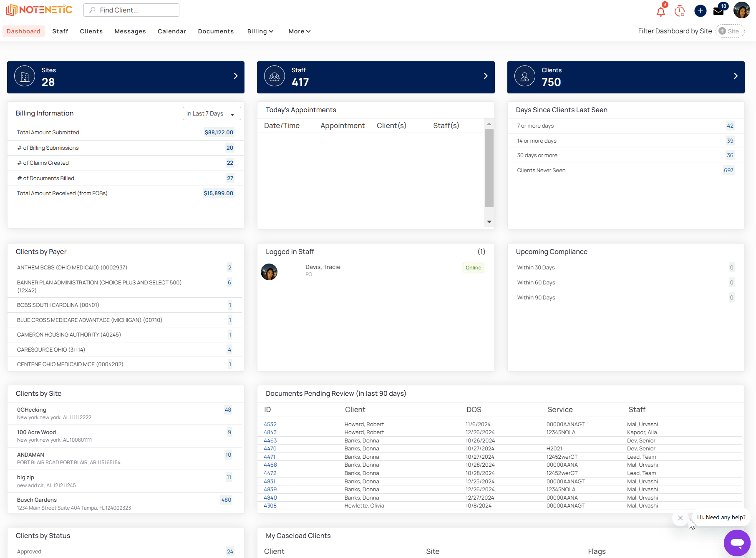
Task: Open the Documents tab
Action: pyautogui.click(x=216, y=31)
